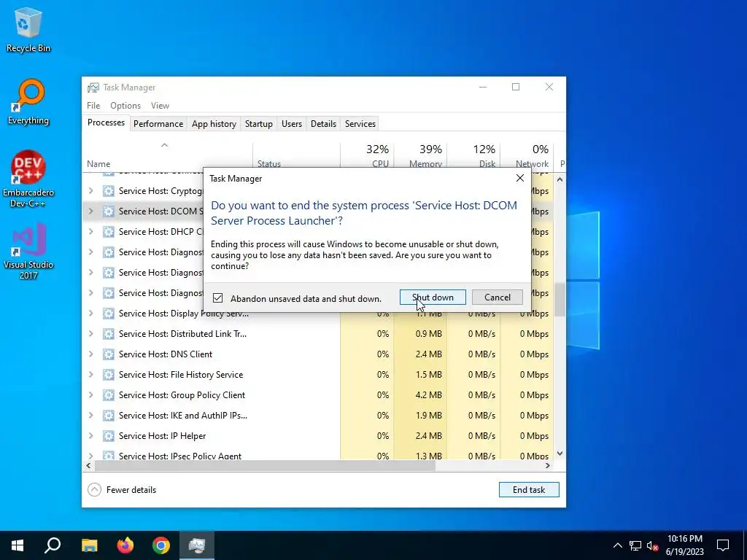Click horizontal scrollbar right arrow

pos(548,466)
